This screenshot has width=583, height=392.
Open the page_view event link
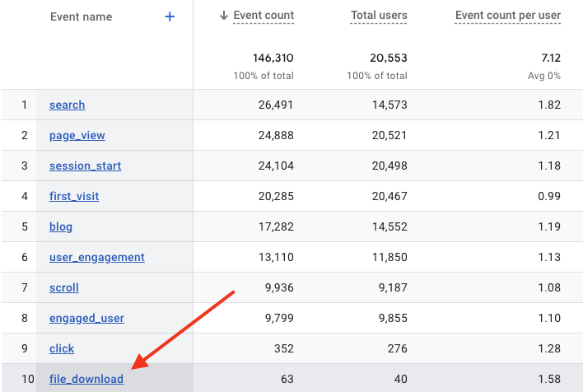(77, 135)
